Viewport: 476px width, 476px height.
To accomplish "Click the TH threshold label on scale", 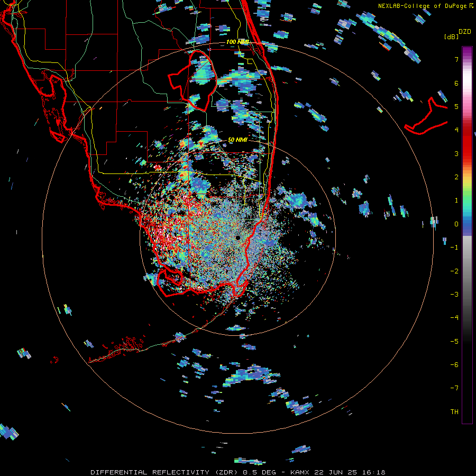I will coord(454,412).
